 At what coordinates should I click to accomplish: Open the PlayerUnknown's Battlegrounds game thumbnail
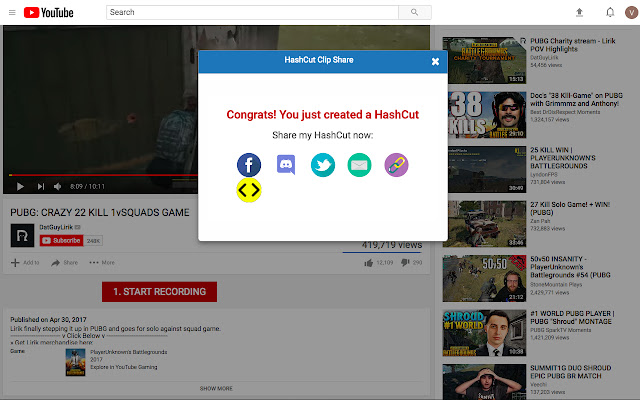76,362
